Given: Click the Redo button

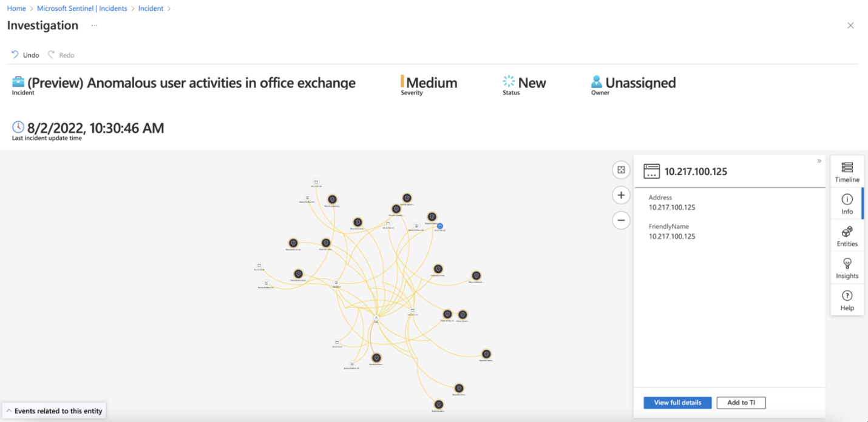Looking at the screenshot, I should [61, 55].
